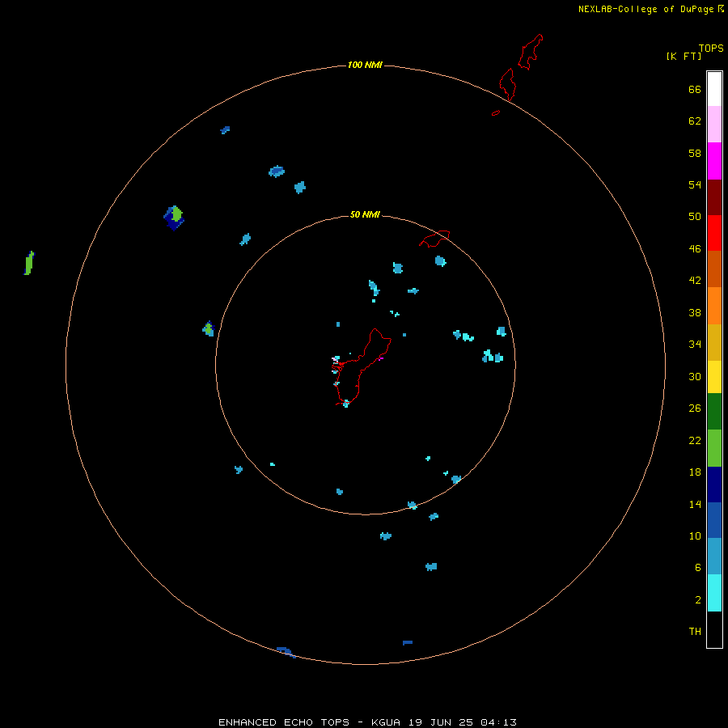Click the "46" legend value
This screenshot has height=728, width=728.
click(x=695, y=249)
